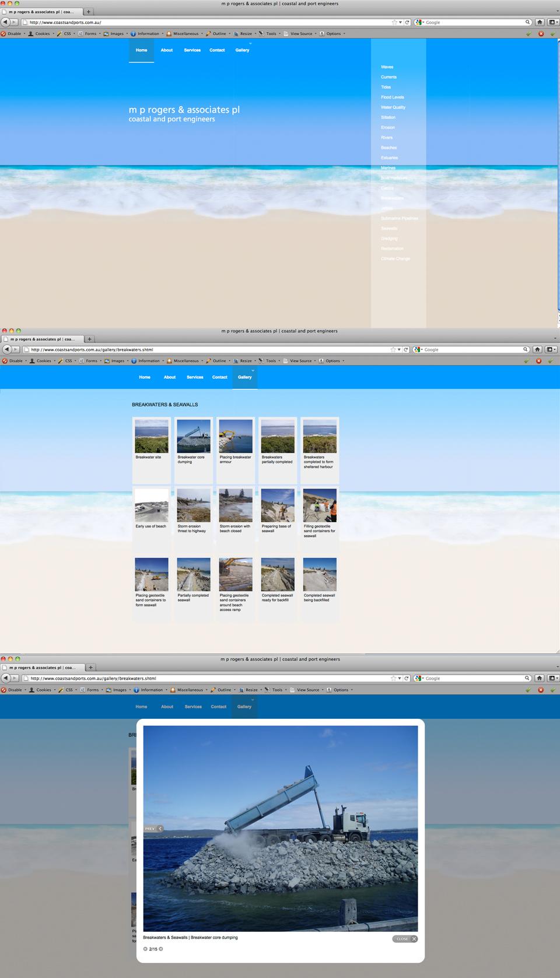
Task: Close the lightbox with the CLOSE button
Action: [405, 939]
